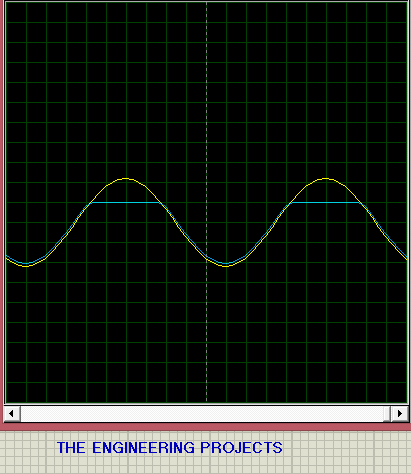
Task: Click the word ENGINEERING in blue label
Action: click(143, 448)
